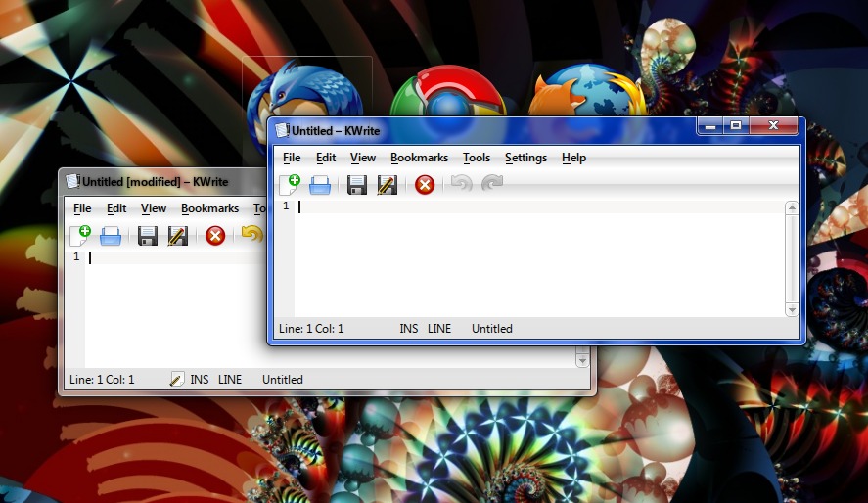Viewport: 868px width, 503px height.
Task: Click Print icon in modified KWrite window
Action: (x=111, y=236)
